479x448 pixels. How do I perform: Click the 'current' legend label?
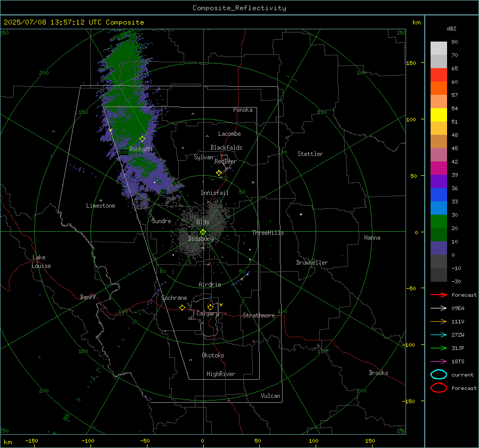pyautogui.click(x=463, y=375)
